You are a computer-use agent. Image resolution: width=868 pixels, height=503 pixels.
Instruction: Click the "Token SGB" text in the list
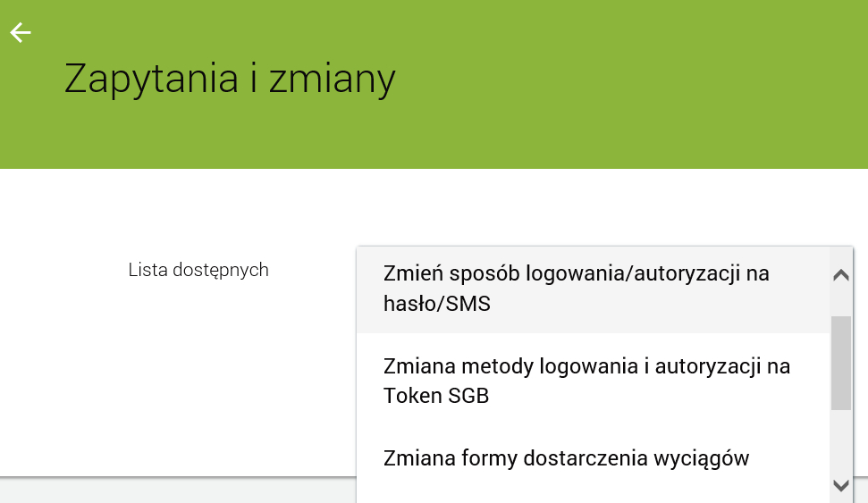[x=436, y=396]
